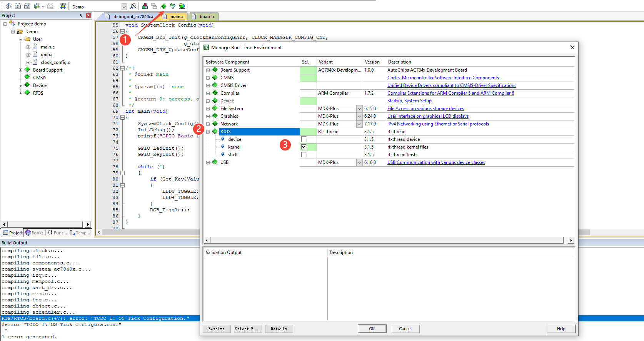The image size is (644, 341).
Task: Close the Project panel with the red X
Action: (88, 15)
